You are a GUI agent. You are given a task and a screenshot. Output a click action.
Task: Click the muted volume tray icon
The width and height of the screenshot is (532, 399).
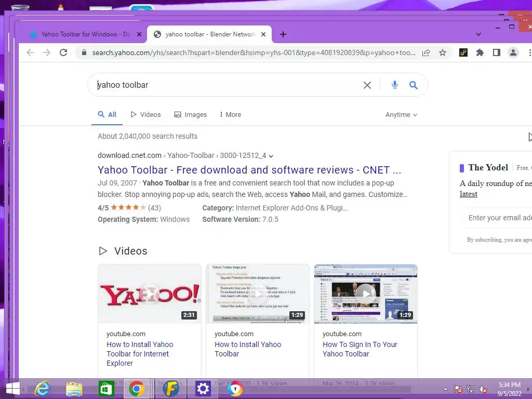coord(483,389)
